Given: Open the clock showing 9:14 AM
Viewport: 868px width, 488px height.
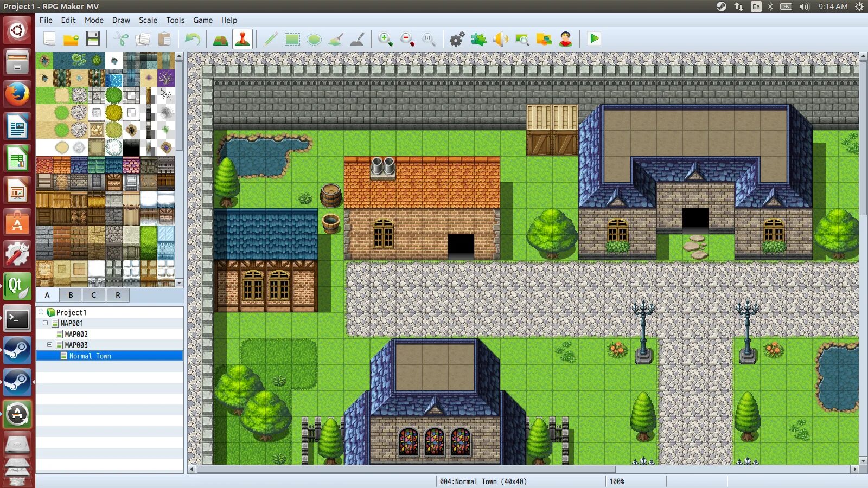Looking at the screenshot, I should (833, 7).
